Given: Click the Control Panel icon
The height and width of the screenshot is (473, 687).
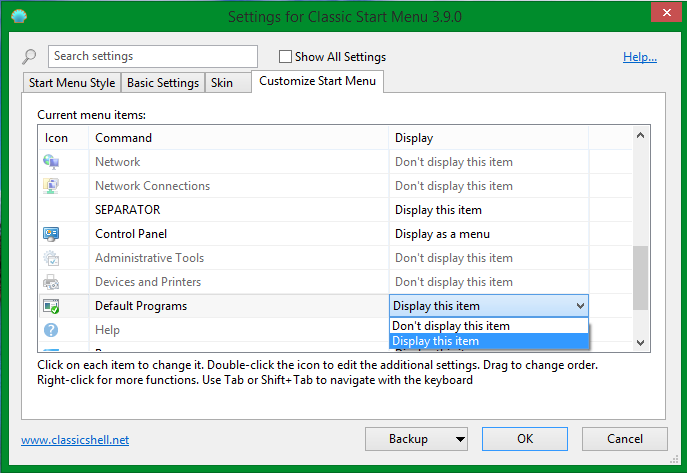Looking at the screenshot, I should coord(52,234).
